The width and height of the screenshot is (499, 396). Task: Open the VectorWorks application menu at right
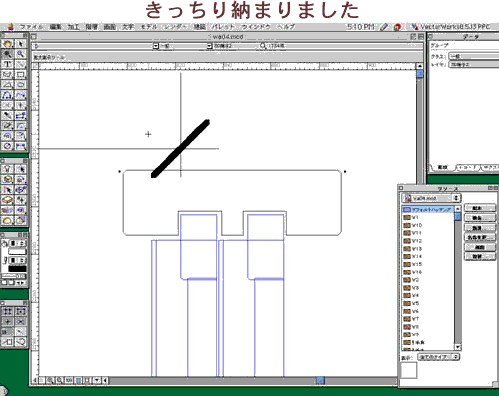click(450, 27)
